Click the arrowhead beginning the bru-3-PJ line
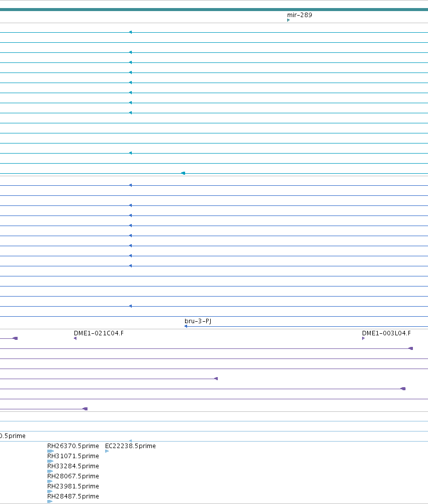 point(186,326)
